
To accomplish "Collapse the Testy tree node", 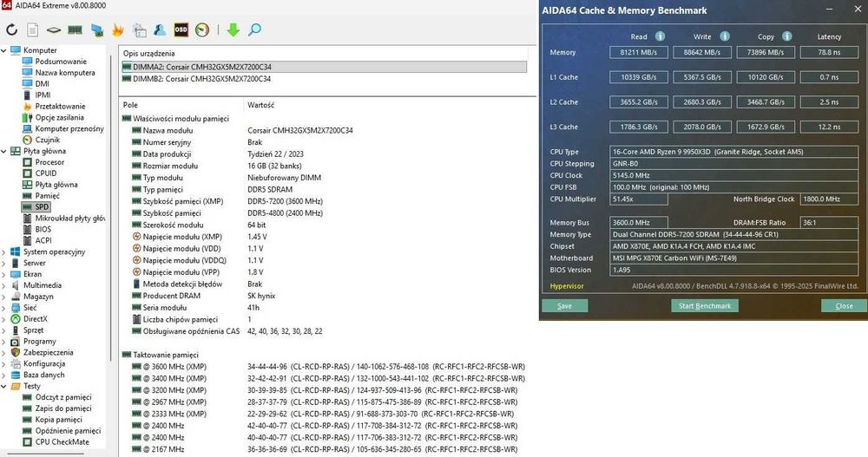I will tap(3, 386).
